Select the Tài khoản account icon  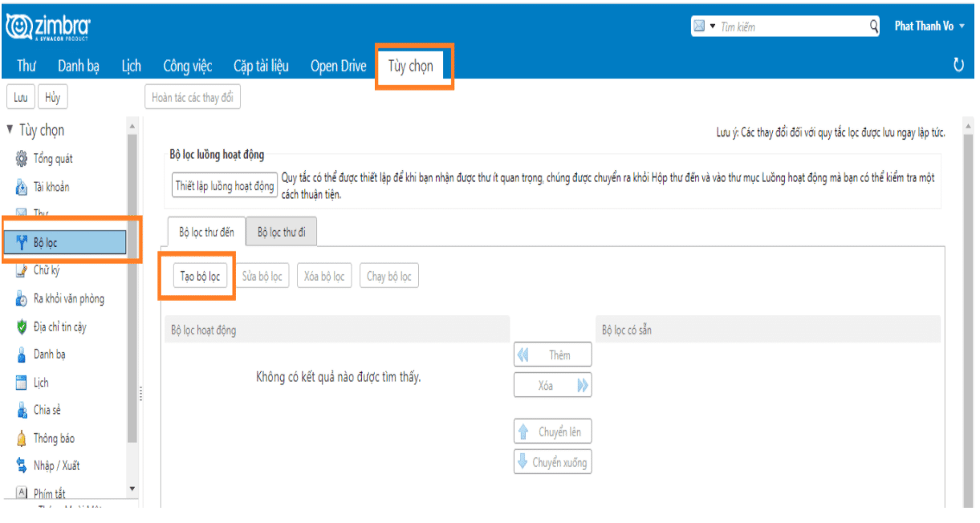[22, 187]
